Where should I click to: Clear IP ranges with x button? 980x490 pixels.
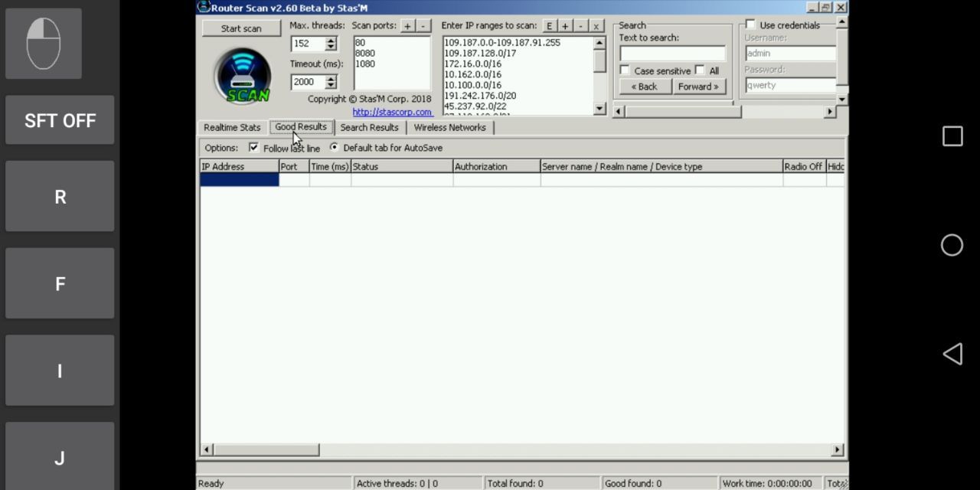pos(596,26)
